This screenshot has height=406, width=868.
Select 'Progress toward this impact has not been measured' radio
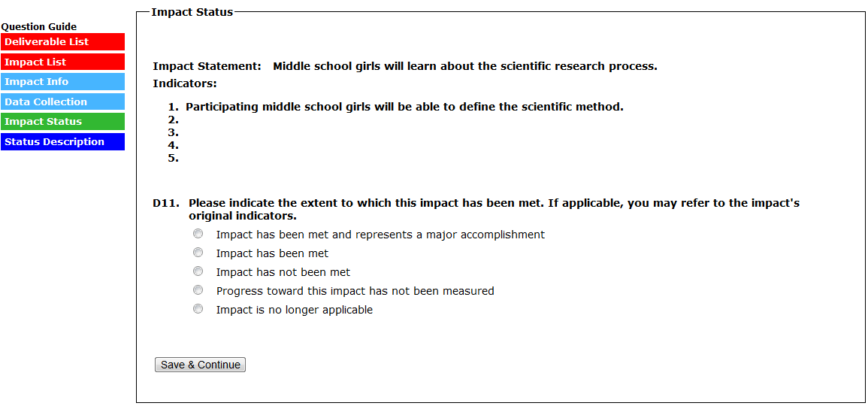[x=198, y=290]
